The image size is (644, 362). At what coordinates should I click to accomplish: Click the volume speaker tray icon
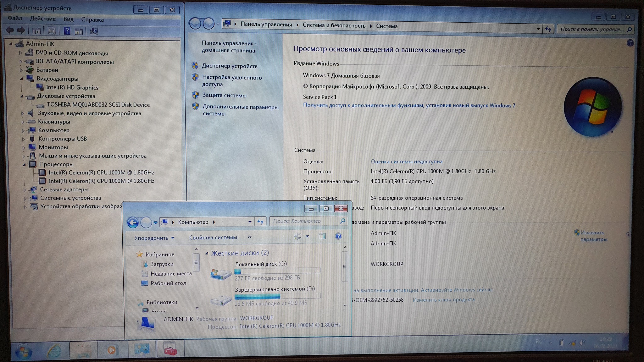pyautogui.click(x=582, y=343)
